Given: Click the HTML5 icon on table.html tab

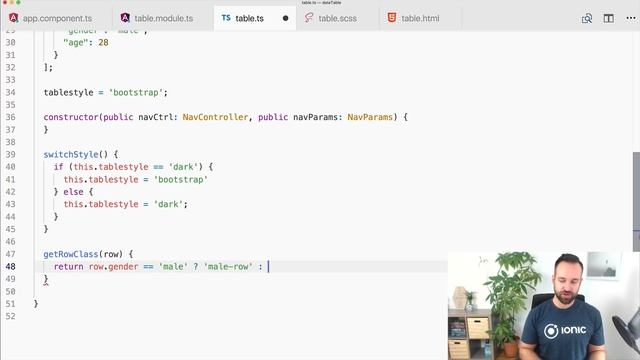Looking at the screenshot, I should coord(392,18).
